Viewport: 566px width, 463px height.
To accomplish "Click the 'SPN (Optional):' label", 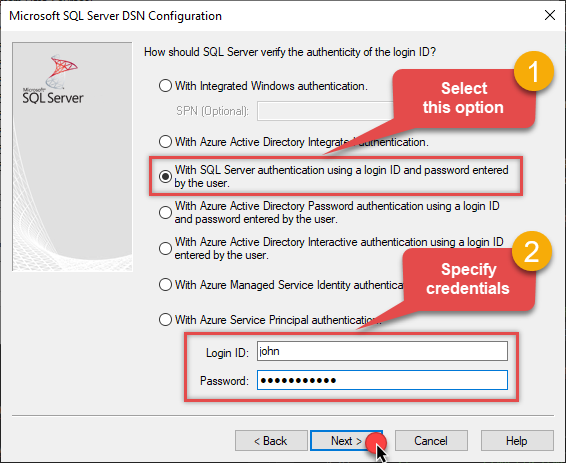I will pos(212,111).
